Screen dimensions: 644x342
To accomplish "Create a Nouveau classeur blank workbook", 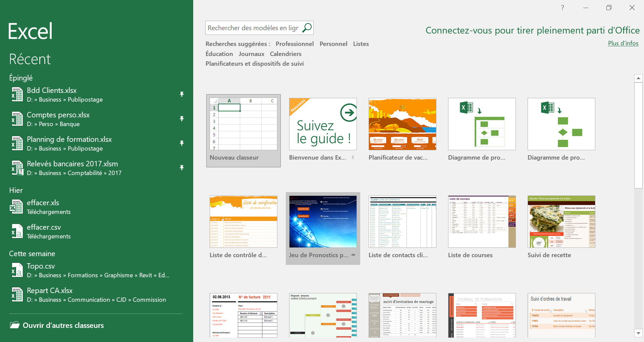I will tap(244, 131).
